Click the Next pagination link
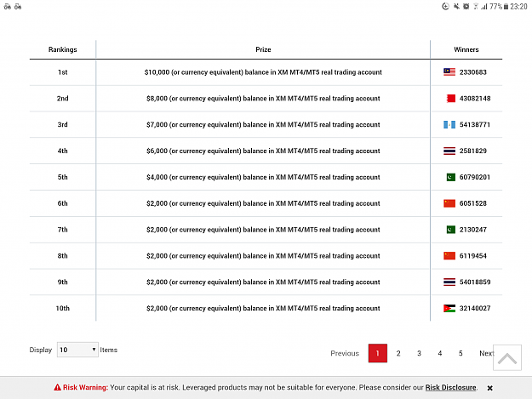The image size is (532, 399). [487, 353]
